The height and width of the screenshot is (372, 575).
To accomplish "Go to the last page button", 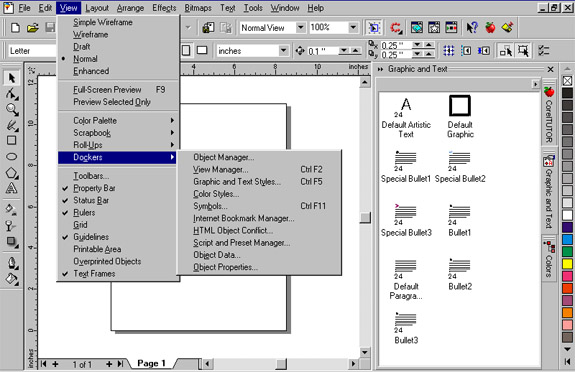I will point(120,364).
